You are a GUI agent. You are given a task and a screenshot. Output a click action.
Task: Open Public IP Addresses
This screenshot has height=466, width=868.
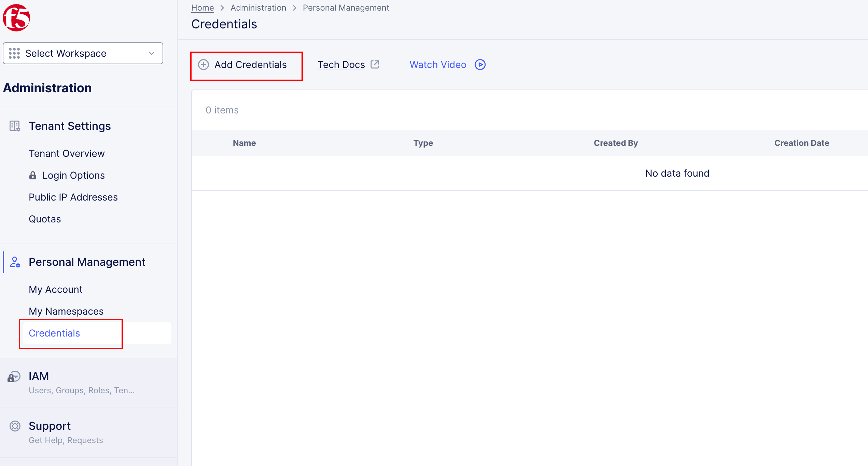point(73,197)
